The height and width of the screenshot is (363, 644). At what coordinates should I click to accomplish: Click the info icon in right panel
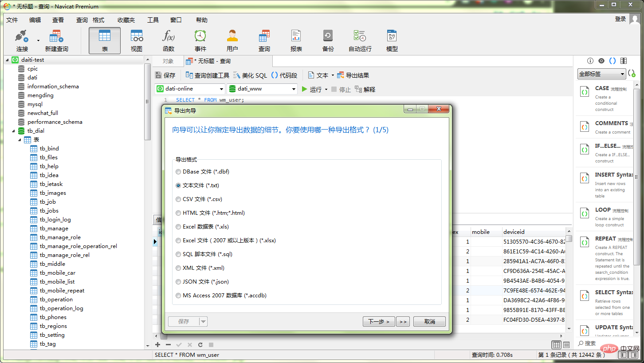point(590,61)
